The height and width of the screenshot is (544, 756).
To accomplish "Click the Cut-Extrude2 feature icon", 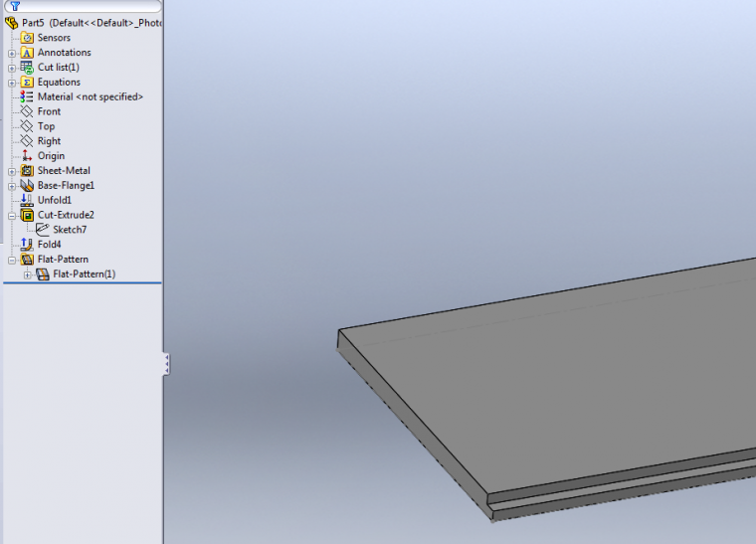I will point(27,215).
